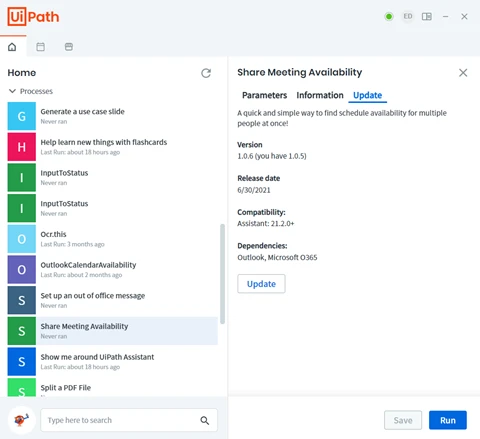
Task: Collapse the Processes section
Action: (12, 91)
